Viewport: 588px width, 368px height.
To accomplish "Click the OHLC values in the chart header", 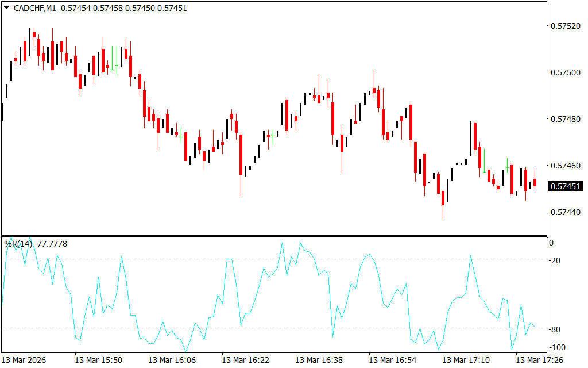I will pos(123,9).
